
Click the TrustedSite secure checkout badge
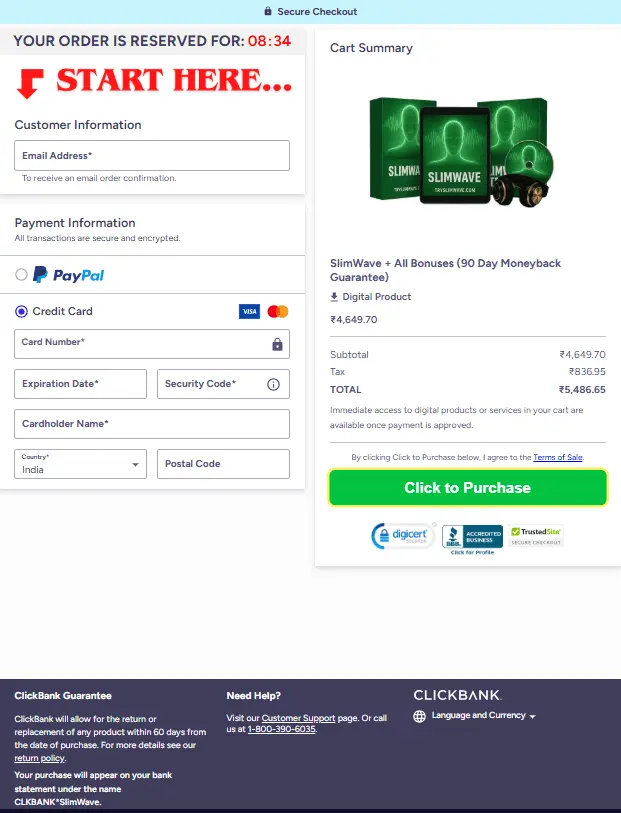(x=536, y=536)
